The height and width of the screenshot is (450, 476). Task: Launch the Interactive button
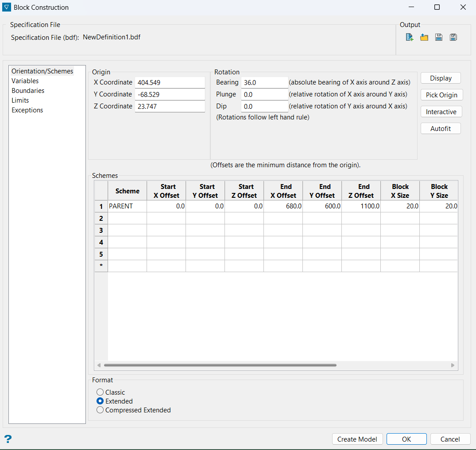pos(441,112)
